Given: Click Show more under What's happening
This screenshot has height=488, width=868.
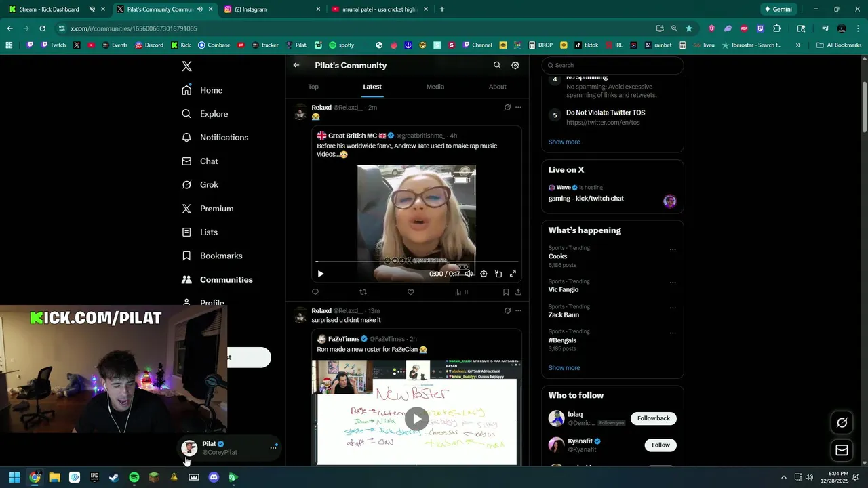Looking at the screenshot, I should [564, 368].
